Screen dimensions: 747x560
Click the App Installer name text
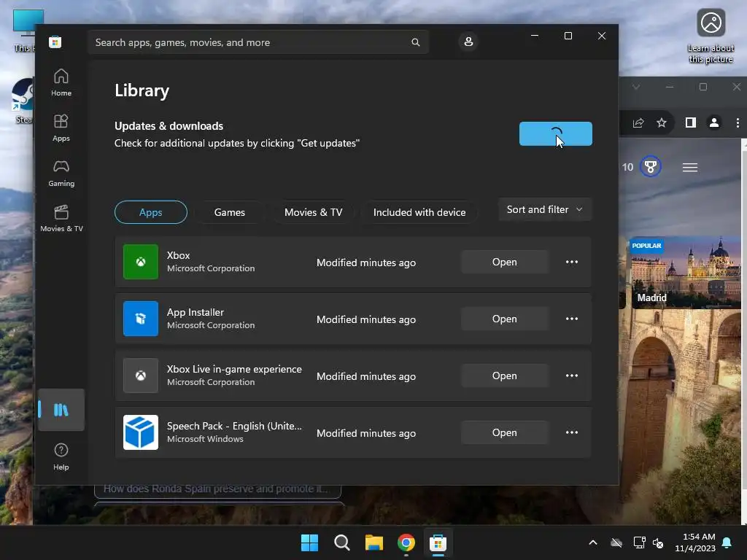(196, 312)
